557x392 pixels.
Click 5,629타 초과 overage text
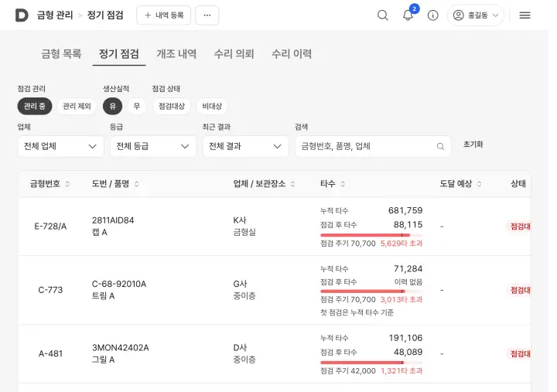[x=402, y=244]
